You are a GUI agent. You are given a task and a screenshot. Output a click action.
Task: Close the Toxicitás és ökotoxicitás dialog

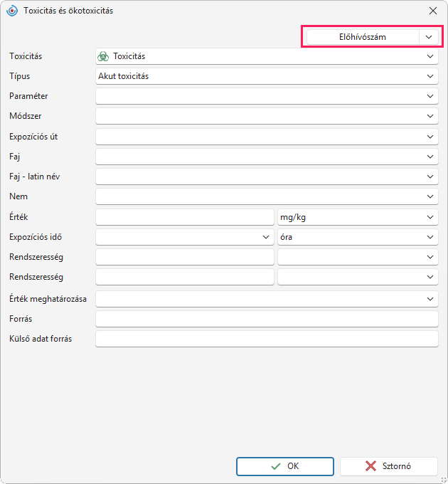[x=433, y=11]
